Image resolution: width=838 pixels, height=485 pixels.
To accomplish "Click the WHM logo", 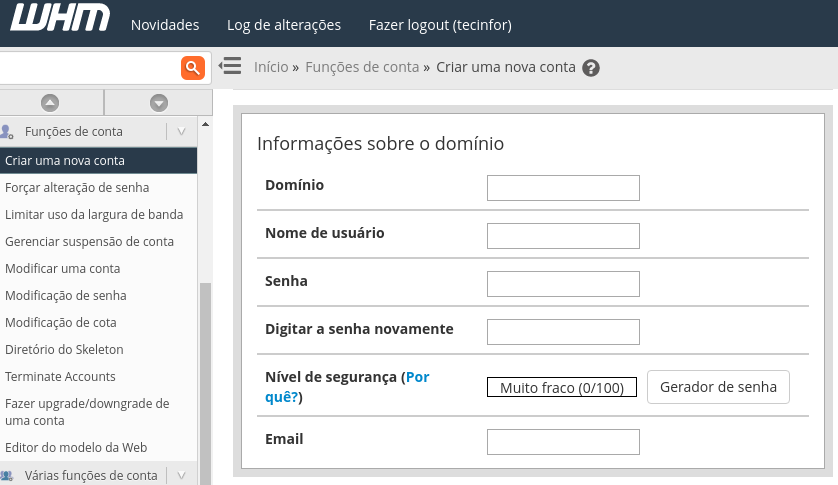I will point(60,17).
